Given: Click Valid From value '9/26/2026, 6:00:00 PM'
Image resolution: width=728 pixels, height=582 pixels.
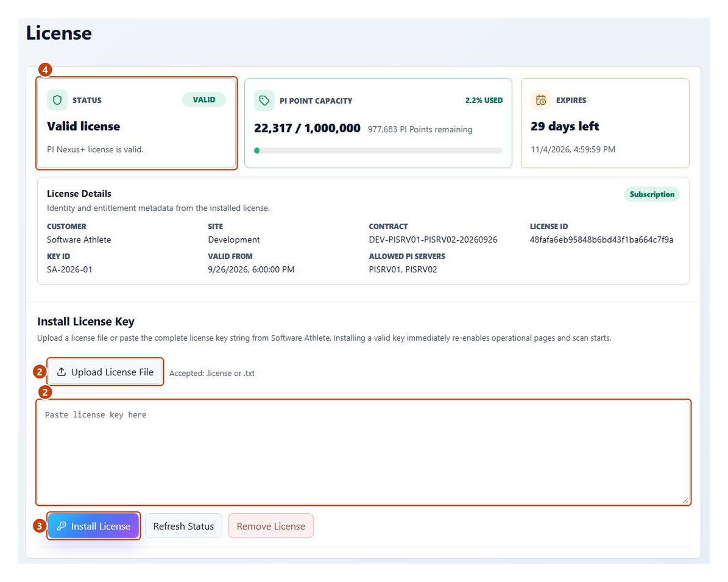Looking at the screenshot, I should [251, 269].
